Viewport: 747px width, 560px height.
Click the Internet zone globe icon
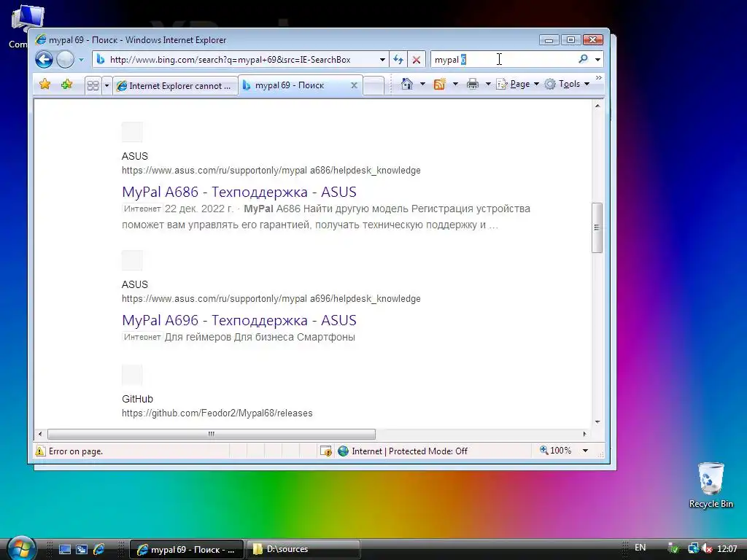(x=343, y=451)
